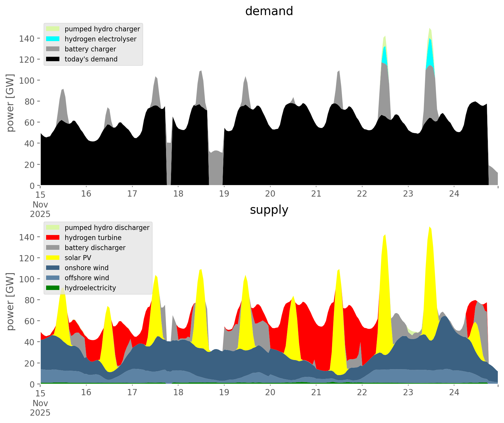Select the battery charger legend swatch
The height and width of the screenshot is (423, 504).
[x=53, y=49]
